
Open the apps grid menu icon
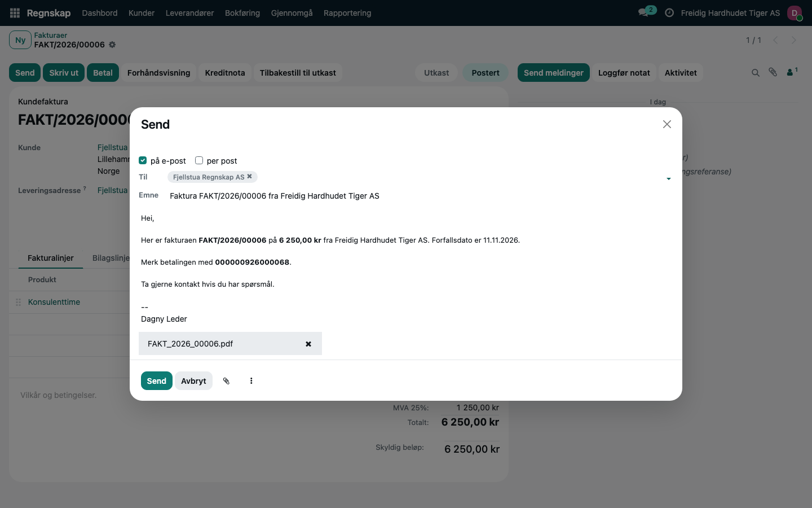tap(15, 13)
